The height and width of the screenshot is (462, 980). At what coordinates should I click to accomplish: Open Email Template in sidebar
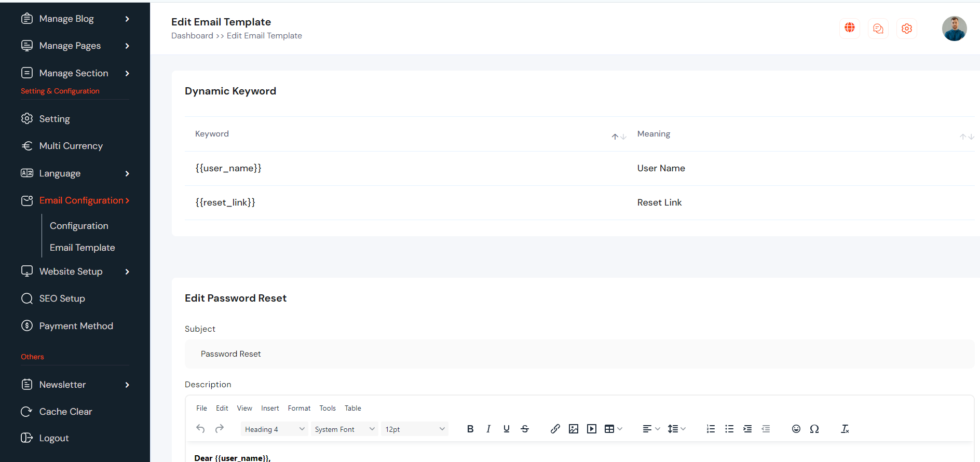tap(82, 248)
